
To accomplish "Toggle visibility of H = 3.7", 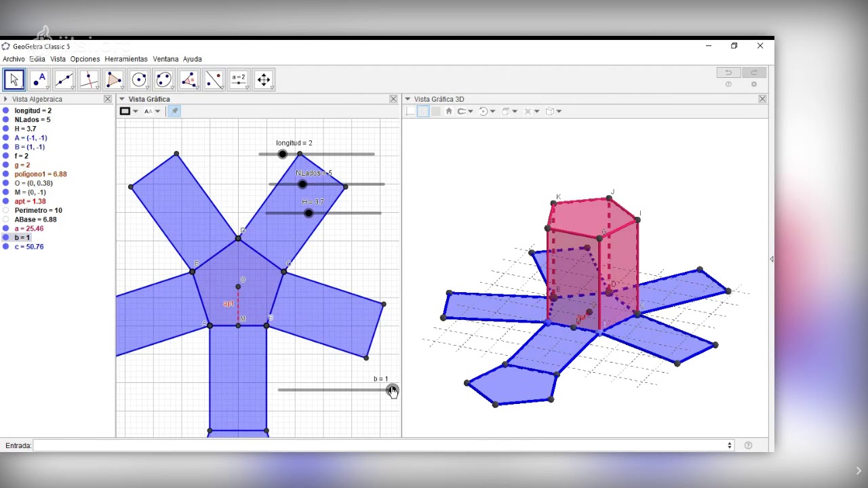I will (6, 129).
